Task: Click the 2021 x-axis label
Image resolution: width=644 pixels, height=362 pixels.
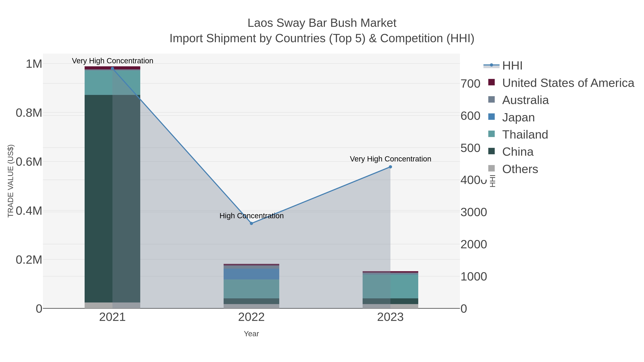Action: tap(112, 317)
